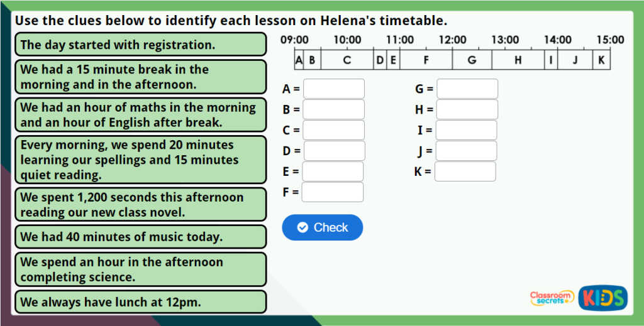Click the J answer input
Image resolution: width=644 pixels, height=326 pixels.
(466, 151)
